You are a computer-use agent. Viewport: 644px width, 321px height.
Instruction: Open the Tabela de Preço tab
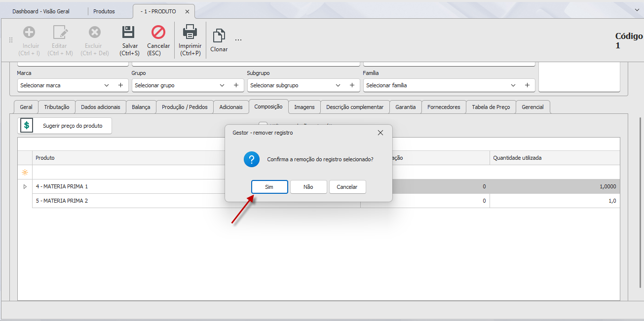[491, 107]
